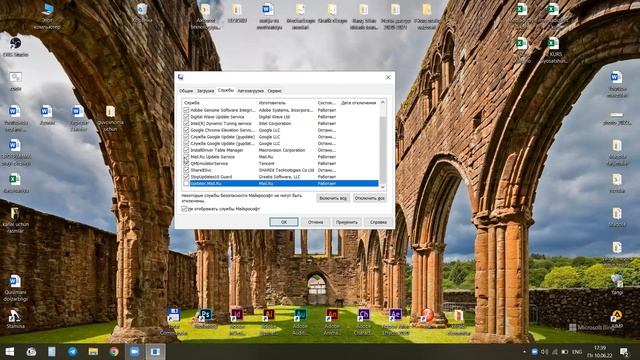Check the battery status tray icon
640x360 pixels.
click(565, 352)
